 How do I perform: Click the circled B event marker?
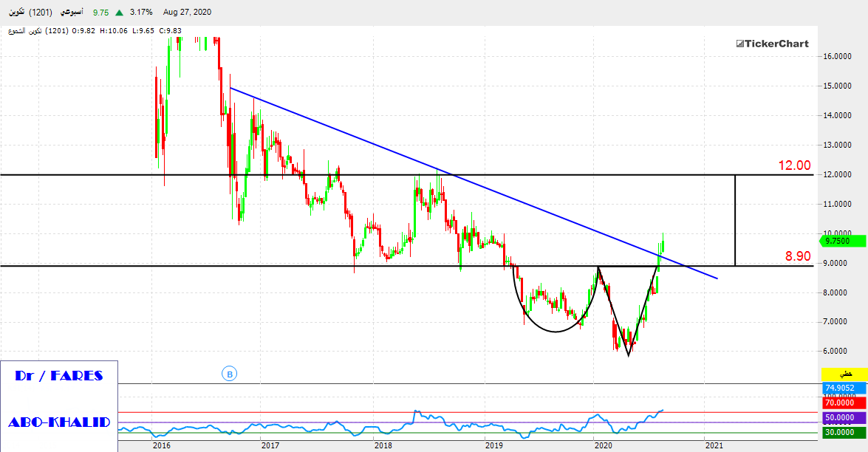[x=229, y=374]
